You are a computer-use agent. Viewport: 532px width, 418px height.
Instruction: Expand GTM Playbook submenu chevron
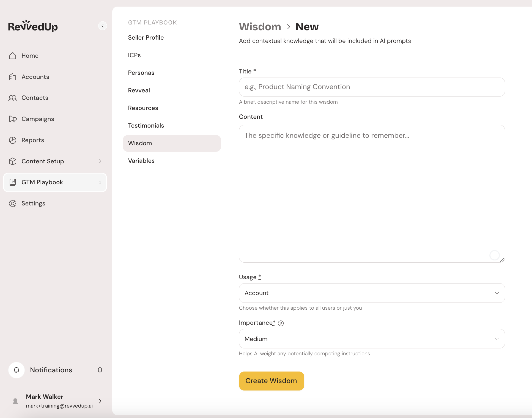click(x=100, y=183)
